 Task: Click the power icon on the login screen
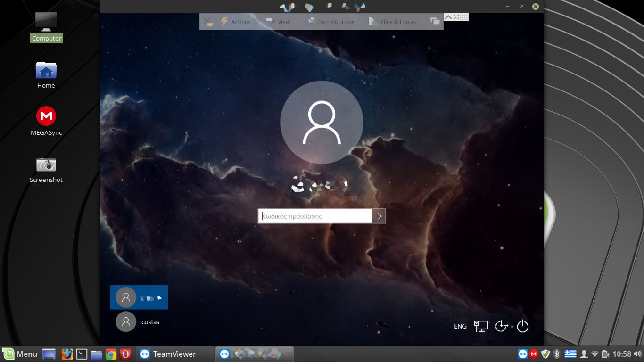[522, 326]
